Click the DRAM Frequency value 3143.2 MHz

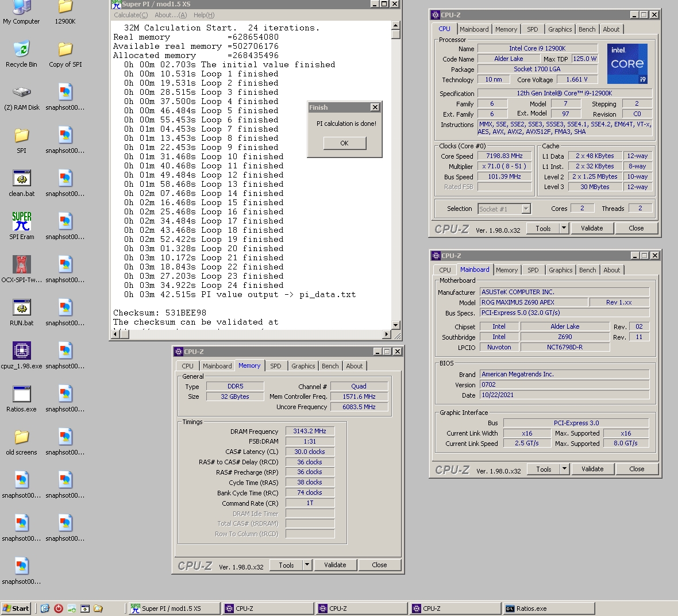310,432
